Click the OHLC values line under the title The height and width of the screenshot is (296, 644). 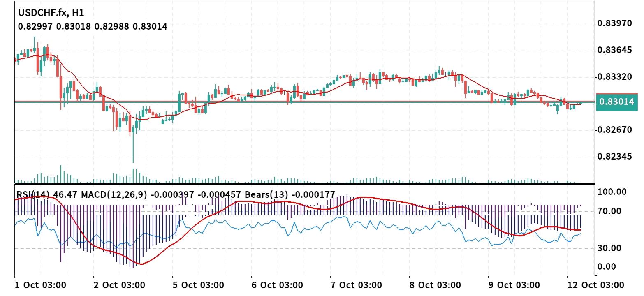pyautogui.click(x=93, y=27)
